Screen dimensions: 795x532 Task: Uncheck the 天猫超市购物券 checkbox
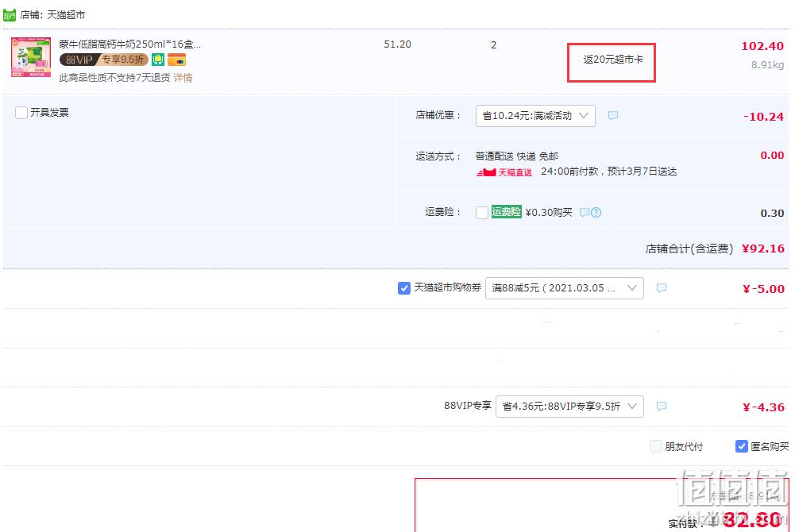click(404, 287)
